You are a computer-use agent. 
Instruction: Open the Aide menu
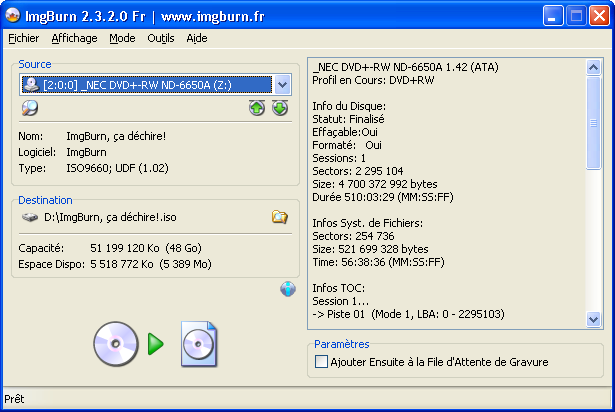coord(197,38)
